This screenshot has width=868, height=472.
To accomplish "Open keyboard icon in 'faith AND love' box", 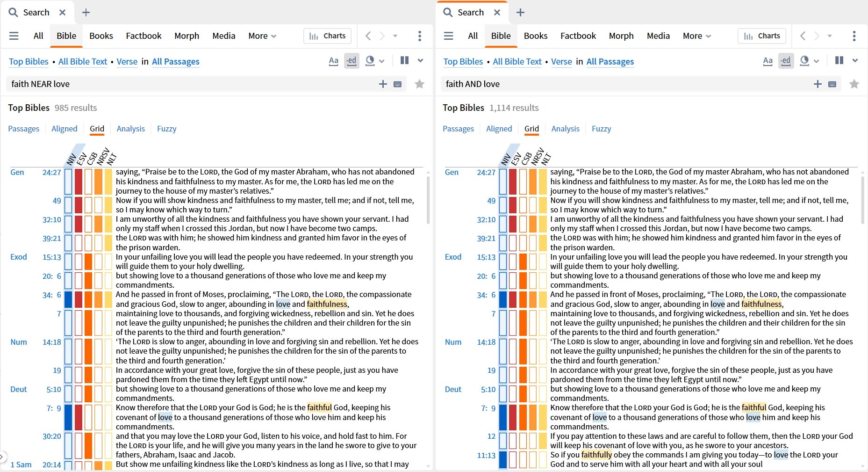I will [x=832, y=84].
